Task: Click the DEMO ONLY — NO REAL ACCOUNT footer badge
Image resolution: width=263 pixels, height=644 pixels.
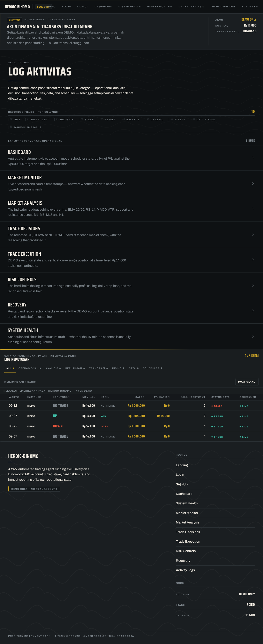Action: tap(34, 489)
